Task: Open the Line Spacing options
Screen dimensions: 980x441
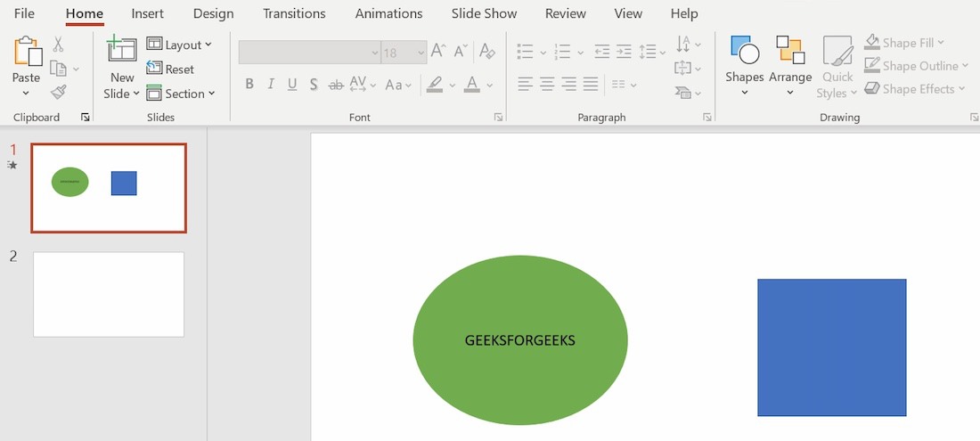Action: click(x=652, y=52)
